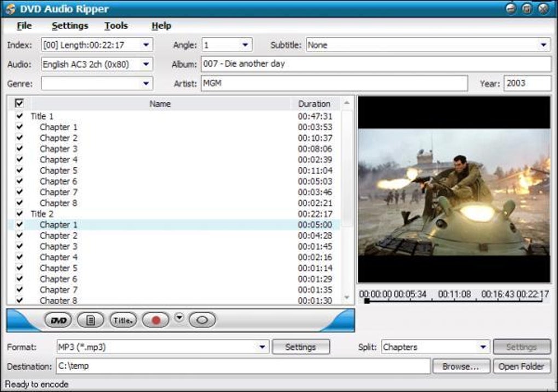
Task: Open the Tools menu
Action: tap(116, 26)
